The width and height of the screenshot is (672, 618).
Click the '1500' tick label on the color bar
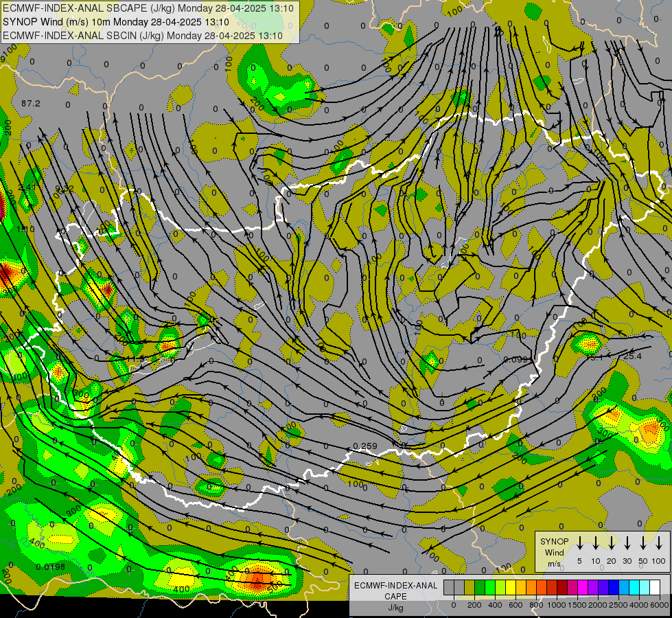577,605
